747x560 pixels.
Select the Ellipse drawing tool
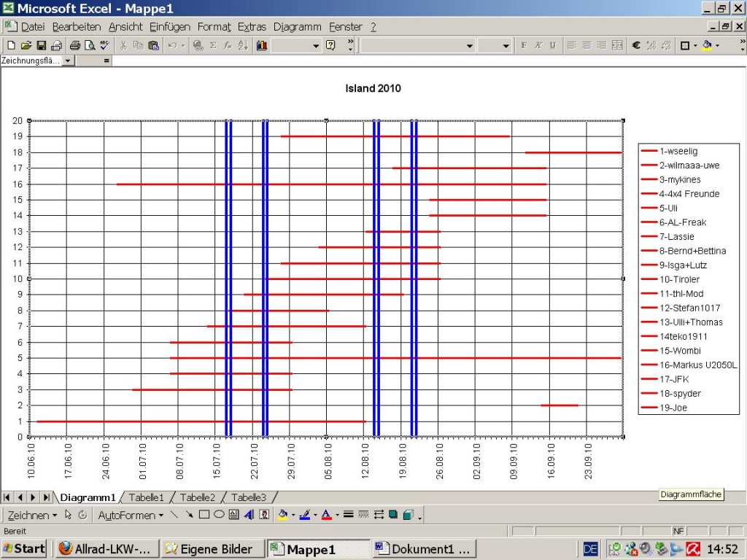[219, 515]
